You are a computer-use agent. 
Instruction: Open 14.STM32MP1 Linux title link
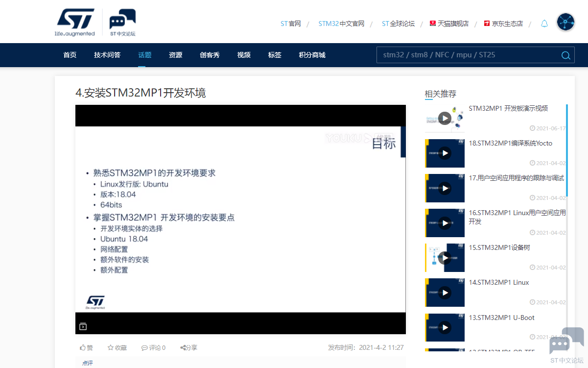499,282
